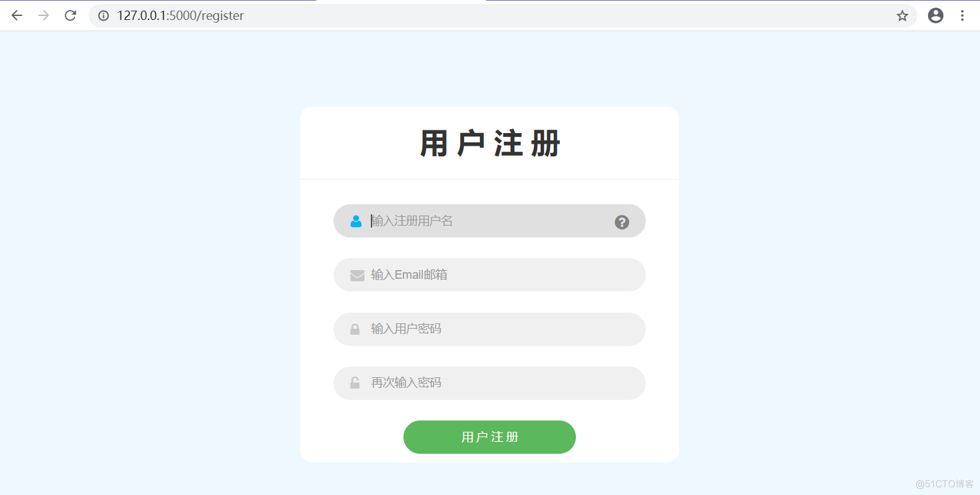980x495 pixels.
Task: Click the browser forward arrow
Action: pos(43,15)
